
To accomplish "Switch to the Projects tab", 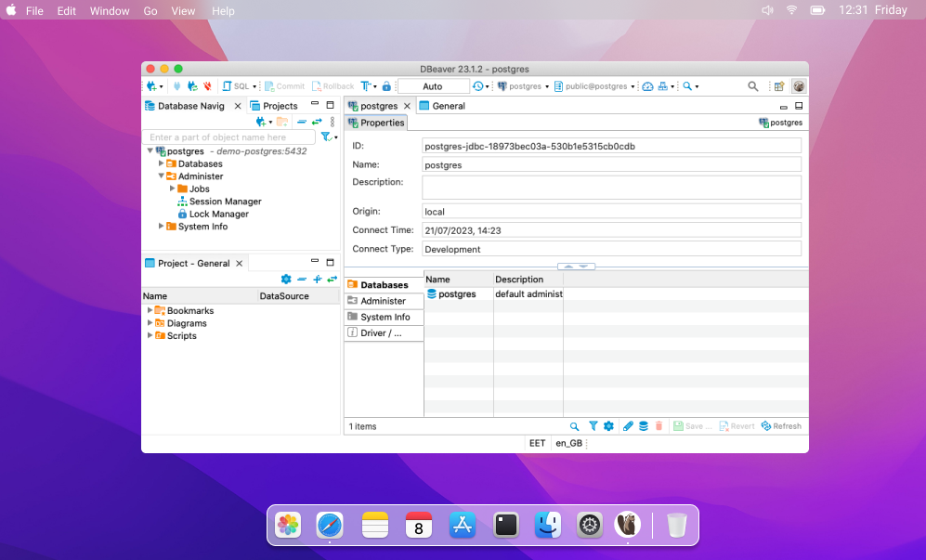I will (x=274, y=106).
